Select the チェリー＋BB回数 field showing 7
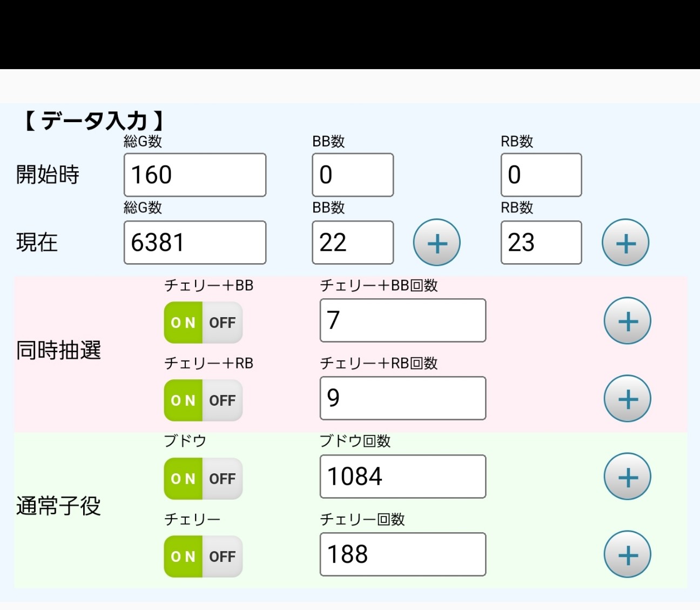Image resolution: width=700 pixels, height=610 pixels. pyautogui.click(x=402, y=320)
